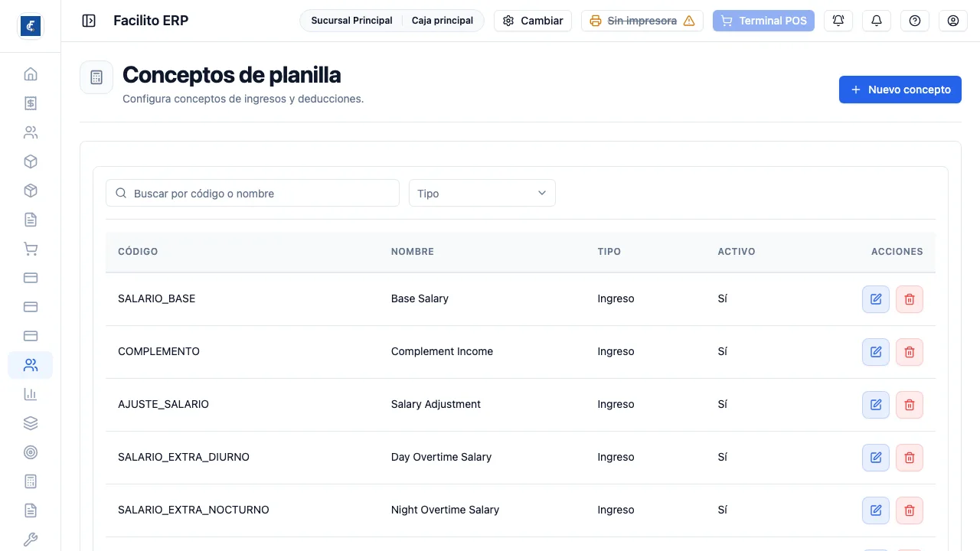Edit the AJUSTE_SALARIO concept
The width and height of the screenshot is (980, 551).
[876, 405]
